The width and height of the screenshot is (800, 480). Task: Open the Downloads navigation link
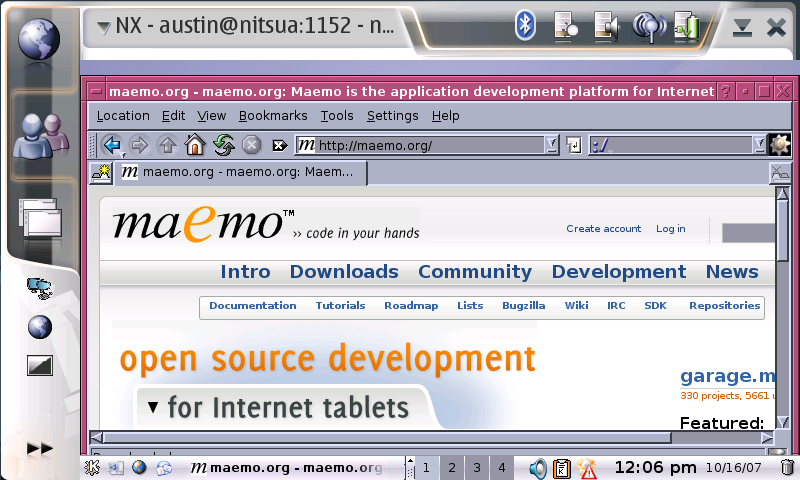tap(344, 271)
